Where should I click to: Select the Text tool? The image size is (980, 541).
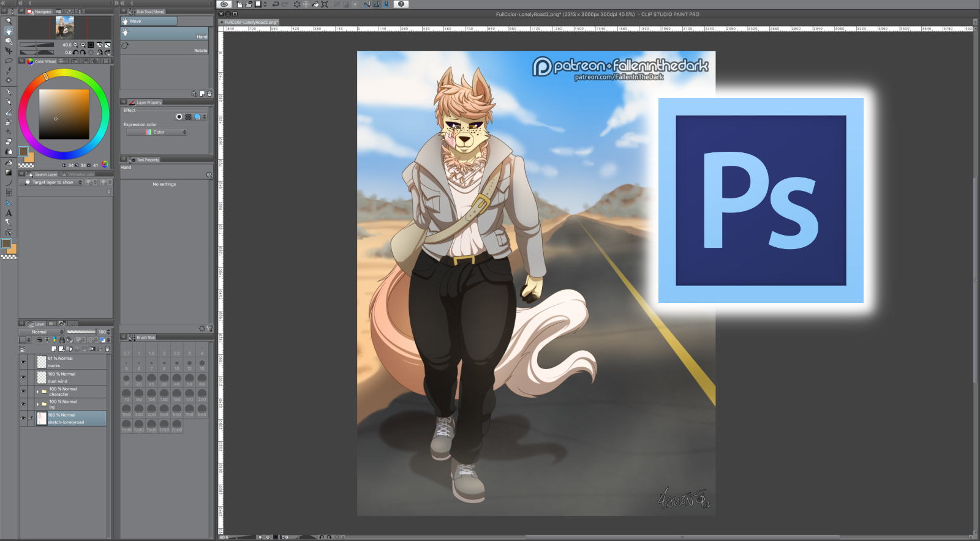9,213
